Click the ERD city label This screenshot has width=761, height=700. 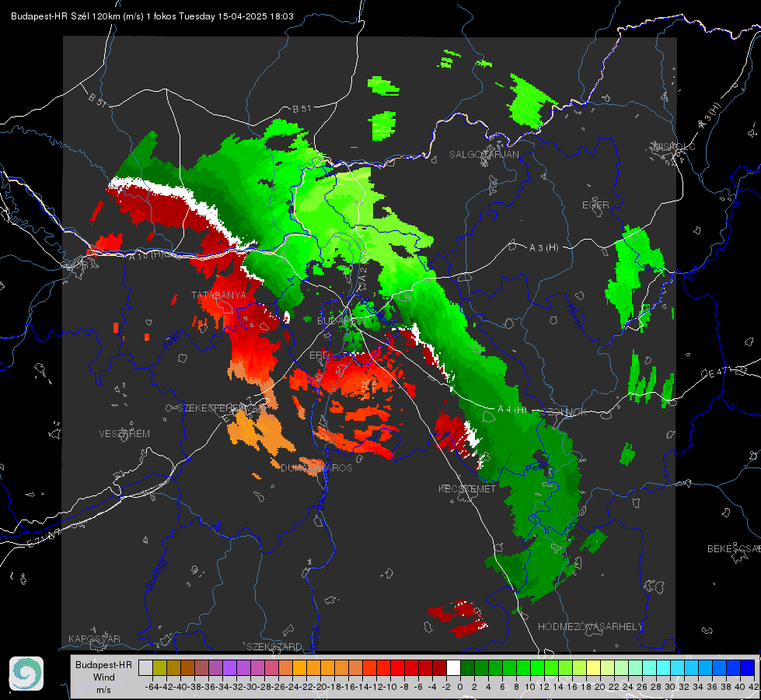pyautogui.click(x=319, y=355)
